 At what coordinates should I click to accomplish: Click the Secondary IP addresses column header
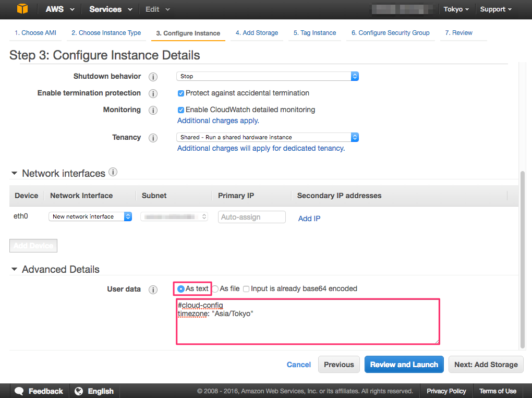340,196
